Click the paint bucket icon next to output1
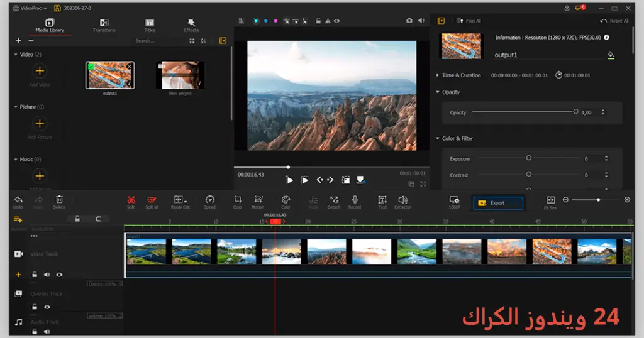Viewport: 644px width, 338px height. coord(611,55)
